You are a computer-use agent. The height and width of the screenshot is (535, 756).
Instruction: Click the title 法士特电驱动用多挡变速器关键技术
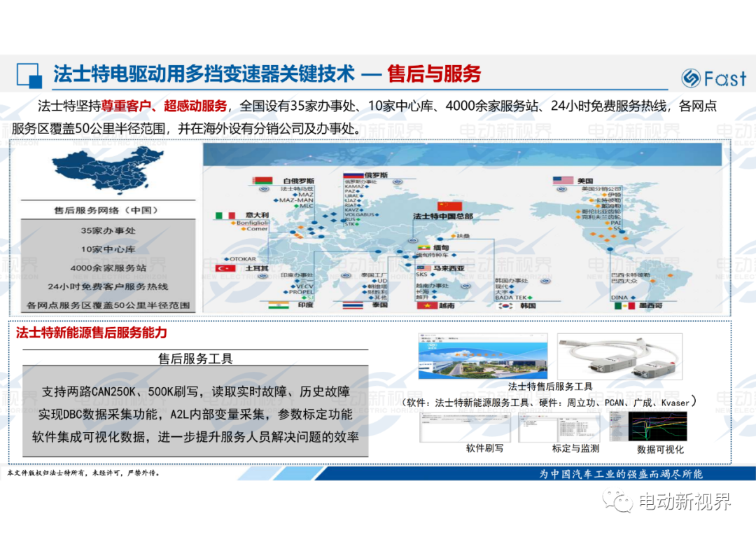pos(204,74)
